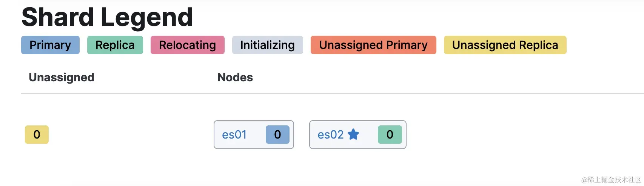Click the 稀土掘金技术社区 watermark text
This screenshot has height=186, width=644.
[x=615, y=180]
